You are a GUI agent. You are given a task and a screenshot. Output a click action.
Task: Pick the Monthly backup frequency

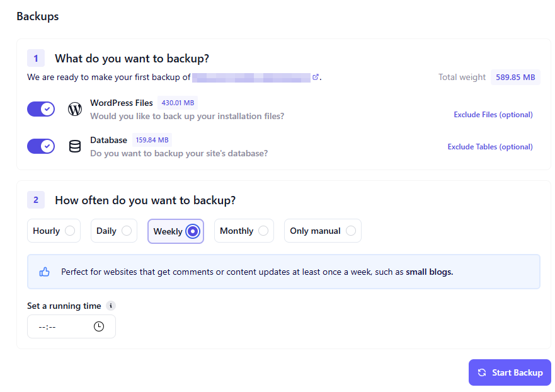coord(263,231)
